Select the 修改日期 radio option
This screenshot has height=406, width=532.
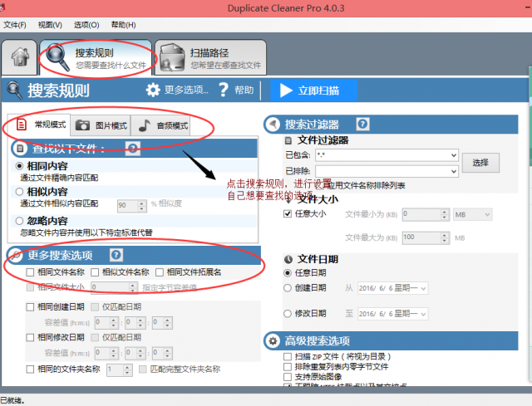(288, 314)
